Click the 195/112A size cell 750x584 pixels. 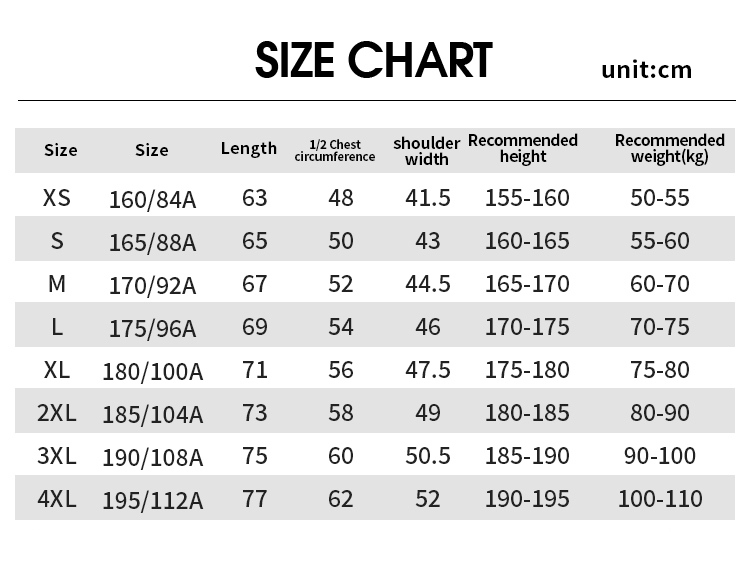[x=153, y=500]
